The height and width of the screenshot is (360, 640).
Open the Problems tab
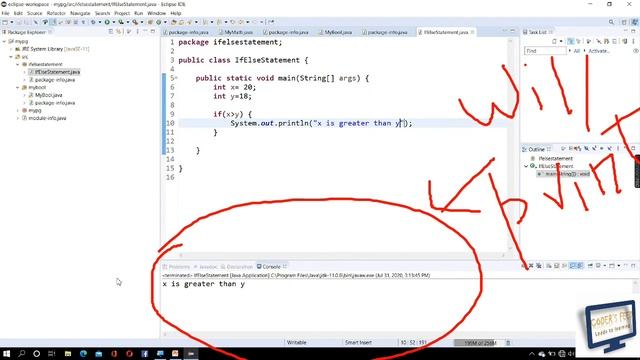point(177,267)
